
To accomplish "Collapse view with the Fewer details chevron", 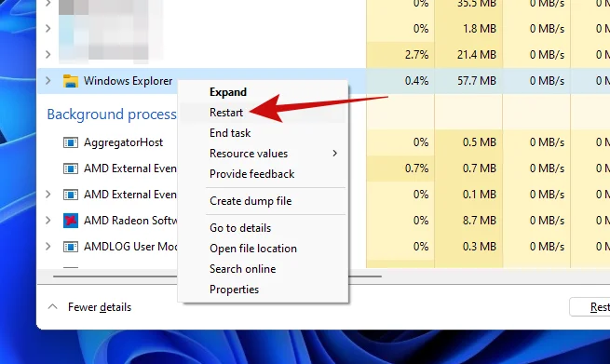I will (x=52, y=307).
